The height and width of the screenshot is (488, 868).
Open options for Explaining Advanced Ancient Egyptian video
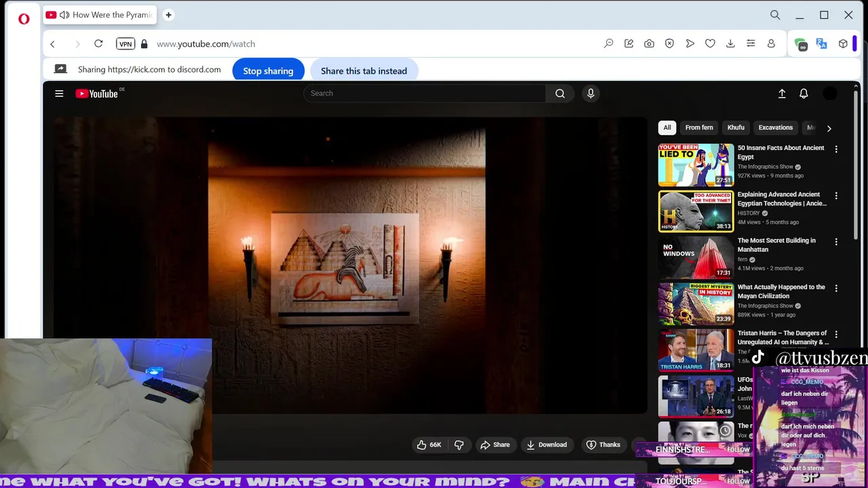tap(836, 196)
